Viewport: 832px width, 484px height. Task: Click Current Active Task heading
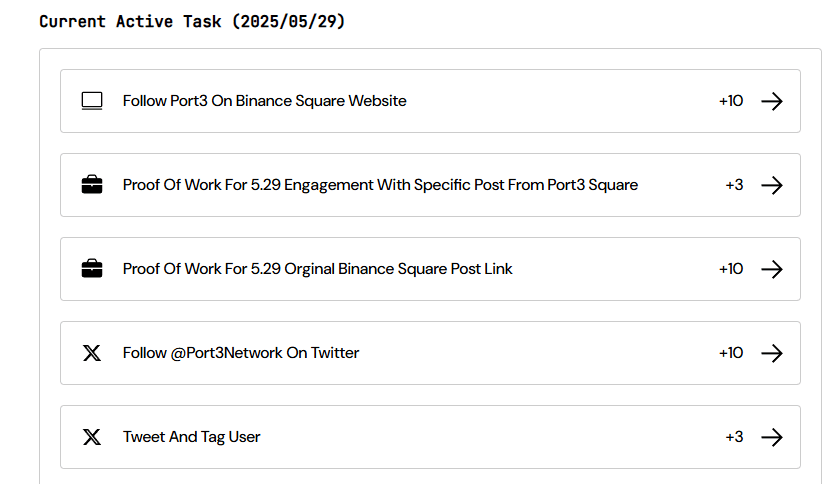(x=192, y=21)
